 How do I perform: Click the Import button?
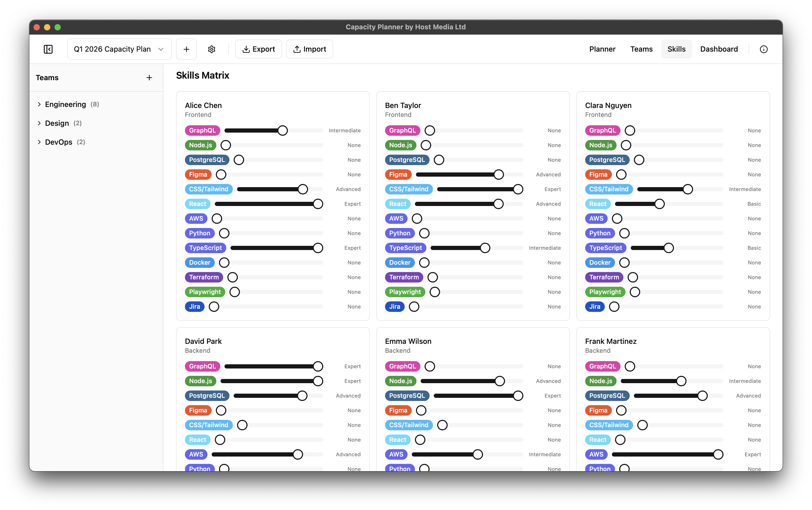tap(309, 49)
